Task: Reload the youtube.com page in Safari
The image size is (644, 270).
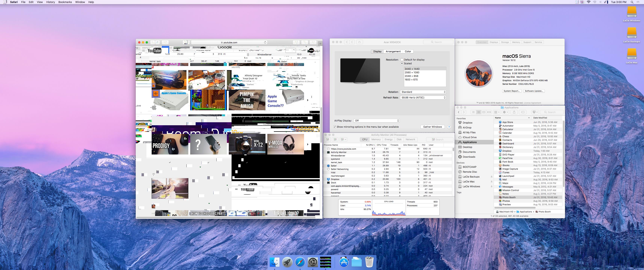Action: (265, 43)
